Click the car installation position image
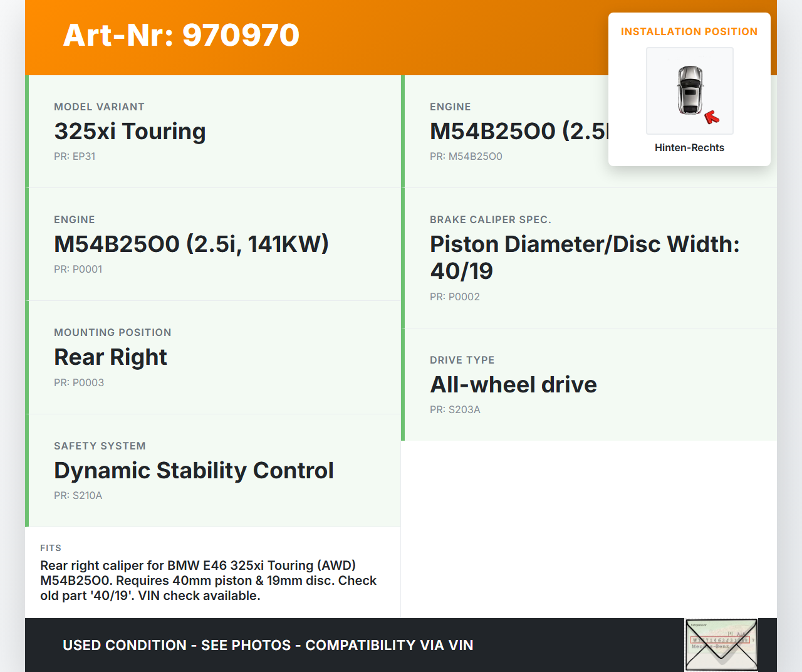Viewport: 802px width, 672px height. (x=689, y=90)
